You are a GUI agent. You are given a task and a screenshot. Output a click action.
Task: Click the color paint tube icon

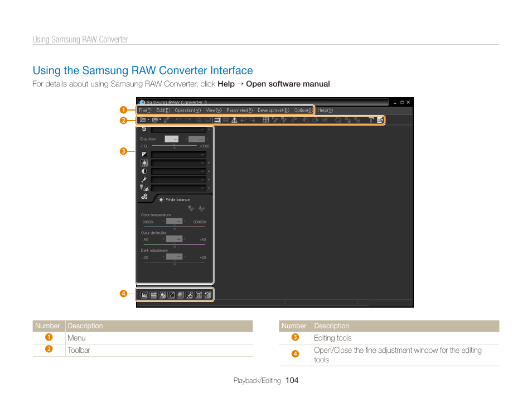tap(144, 180)
